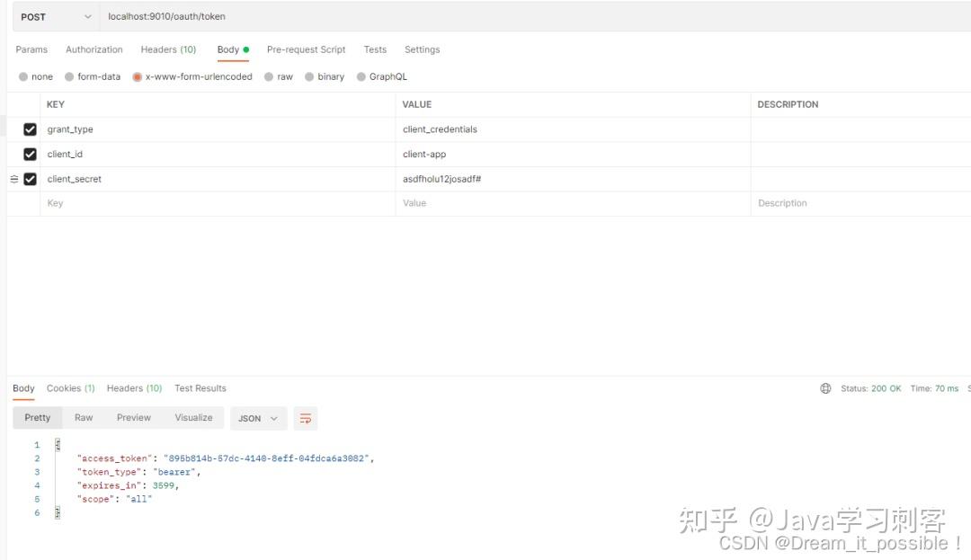Uncheck the client_id parameter checkbox

(30, 154)
